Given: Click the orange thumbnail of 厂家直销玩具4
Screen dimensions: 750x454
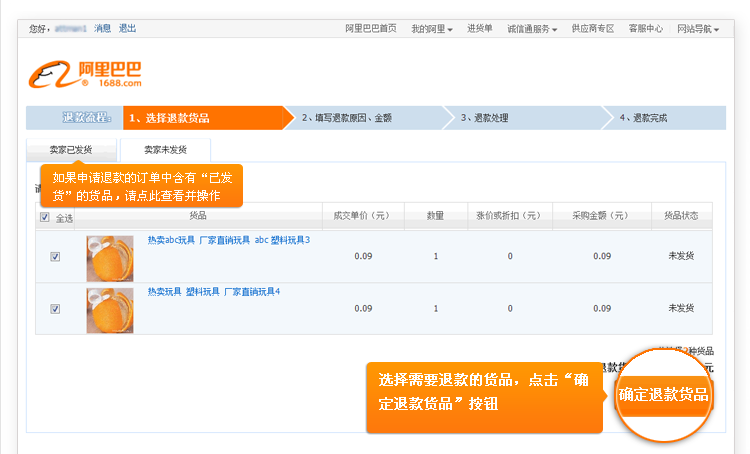Looking at the screenshot, I should [x=110, y=310].
